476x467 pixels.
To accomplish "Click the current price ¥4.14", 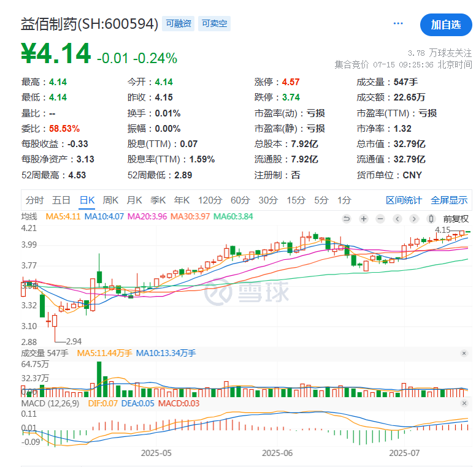I will pos(56,53).
